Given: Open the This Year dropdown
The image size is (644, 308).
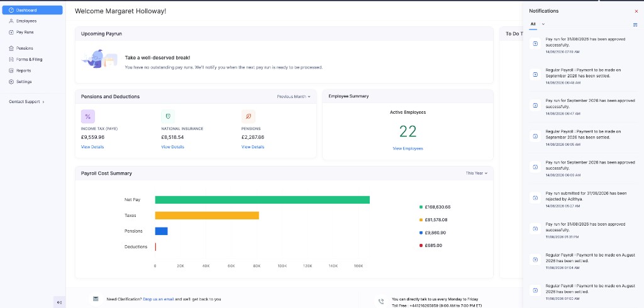Looking at the screenshot, I should point(477,173).
